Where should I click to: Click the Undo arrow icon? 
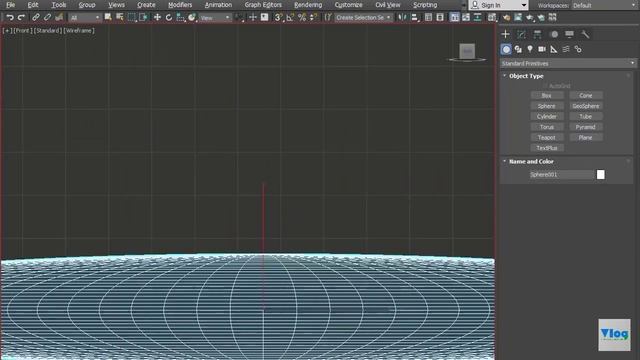(x=10, y=18)
